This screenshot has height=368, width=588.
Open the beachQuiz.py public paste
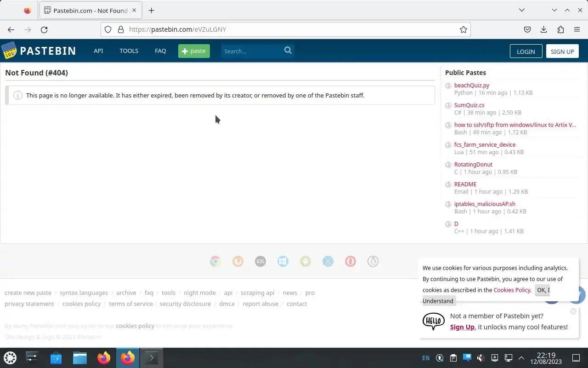tap(472, 85)
